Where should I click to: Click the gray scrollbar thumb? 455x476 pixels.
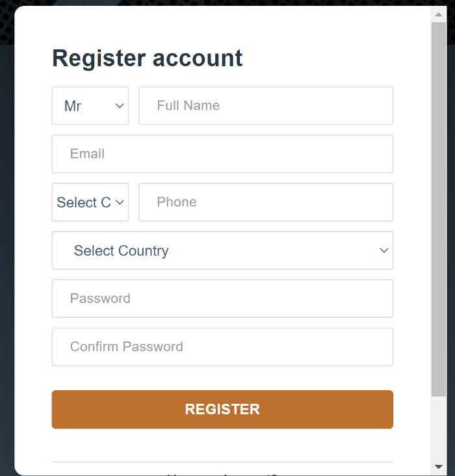(x=439, y=208)
